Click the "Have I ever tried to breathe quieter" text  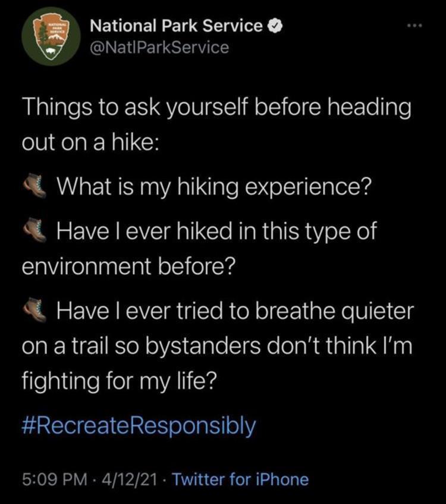234,312
